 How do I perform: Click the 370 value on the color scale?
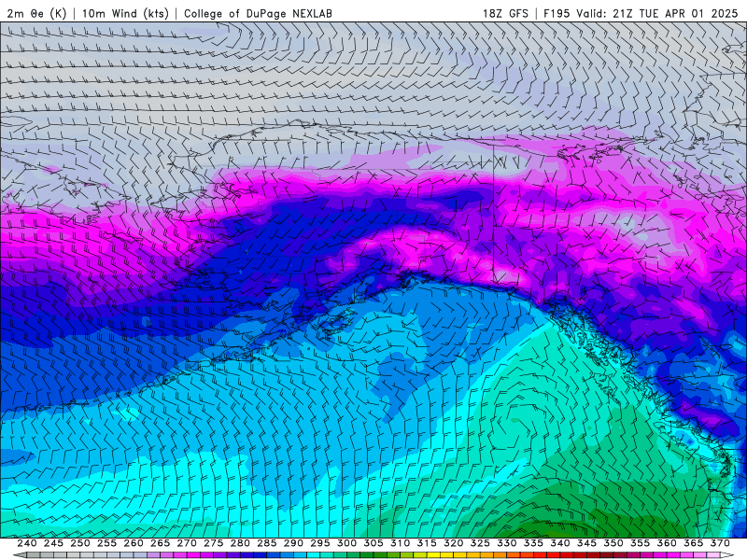(720, 543)
